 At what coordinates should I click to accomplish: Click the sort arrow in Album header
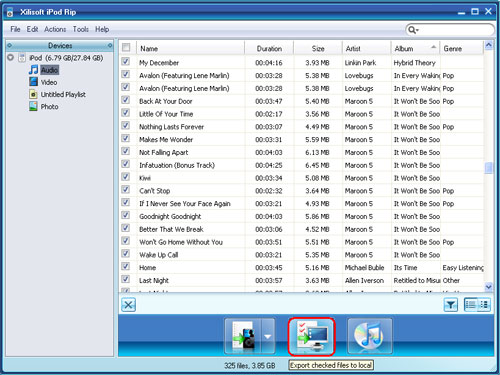click(x=433, y=47)
